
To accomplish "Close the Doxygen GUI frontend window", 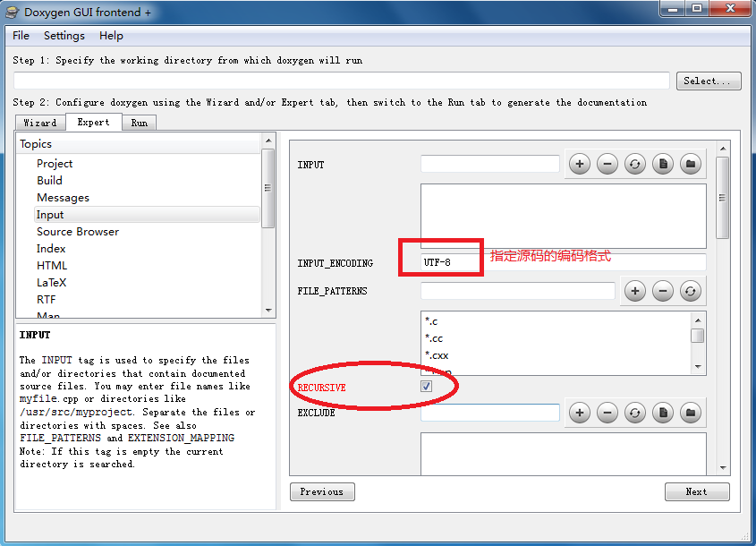I will pyautogui.click(x=730, y=9).
